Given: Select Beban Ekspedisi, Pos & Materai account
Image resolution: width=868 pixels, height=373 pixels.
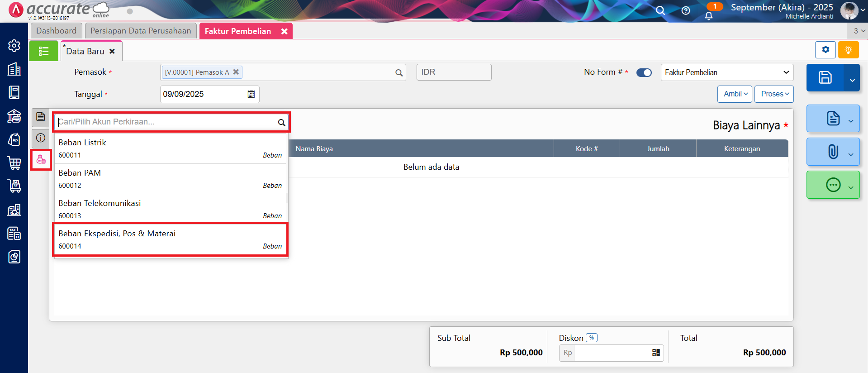Looking at the screenshot, I should (x=170, y=239).
